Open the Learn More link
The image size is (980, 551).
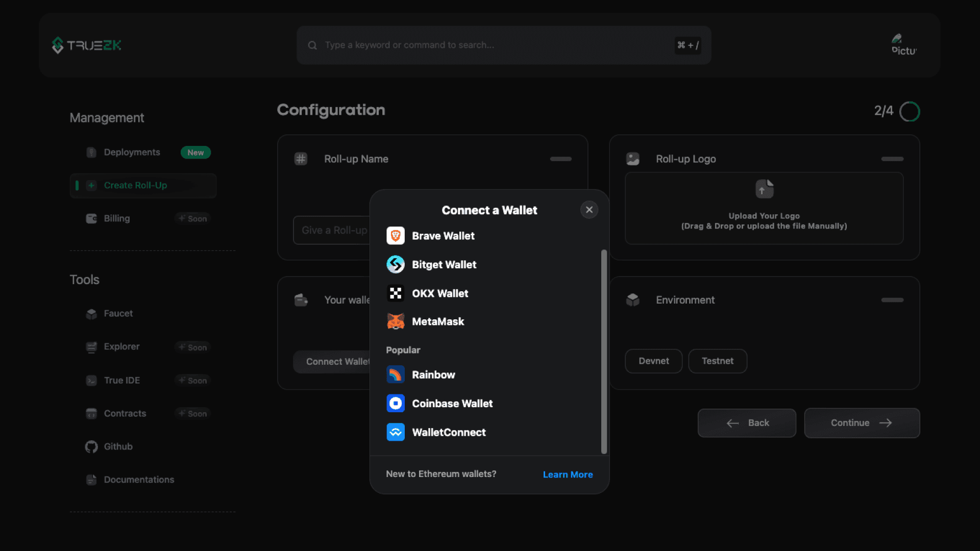pos(568,474)
